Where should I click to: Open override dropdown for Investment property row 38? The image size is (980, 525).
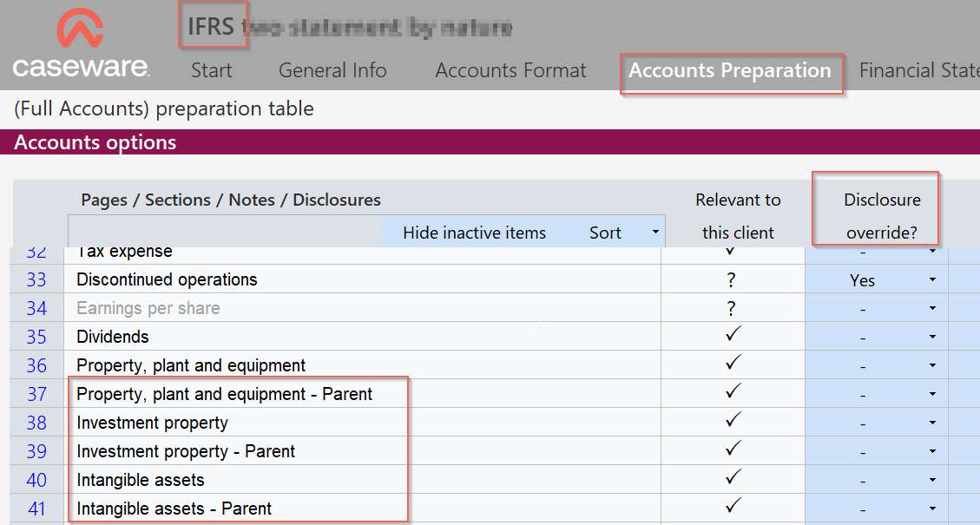(x=932, y=423)
